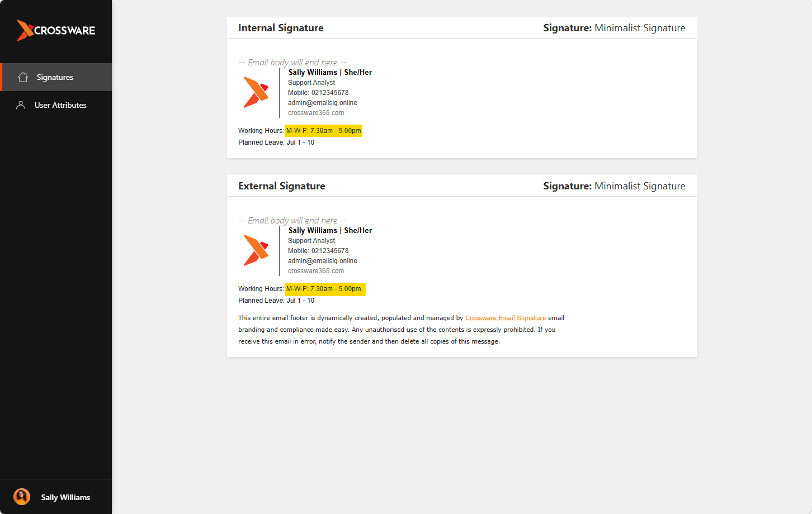Click Minimalist Signature label on External card

tap(640, 186)
